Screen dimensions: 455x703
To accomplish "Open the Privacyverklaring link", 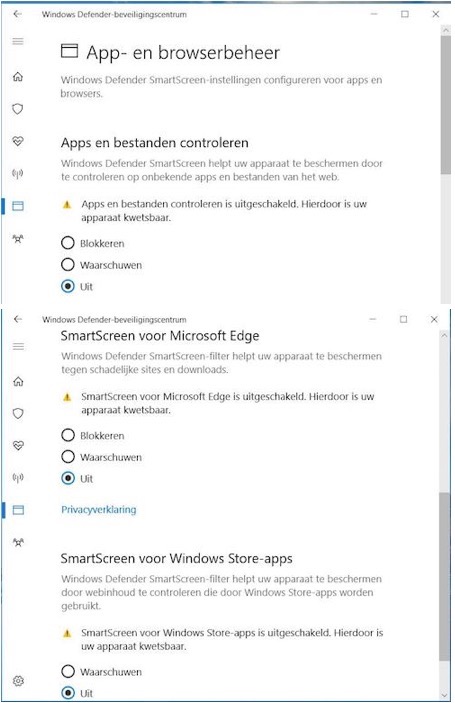I will pyautogui.click(x=99, y=510).
